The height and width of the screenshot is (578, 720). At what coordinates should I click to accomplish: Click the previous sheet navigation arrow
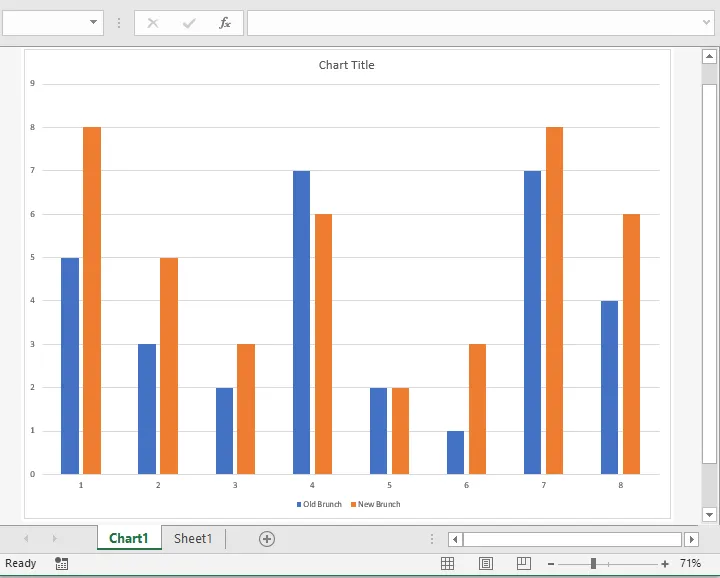point(26,538)
